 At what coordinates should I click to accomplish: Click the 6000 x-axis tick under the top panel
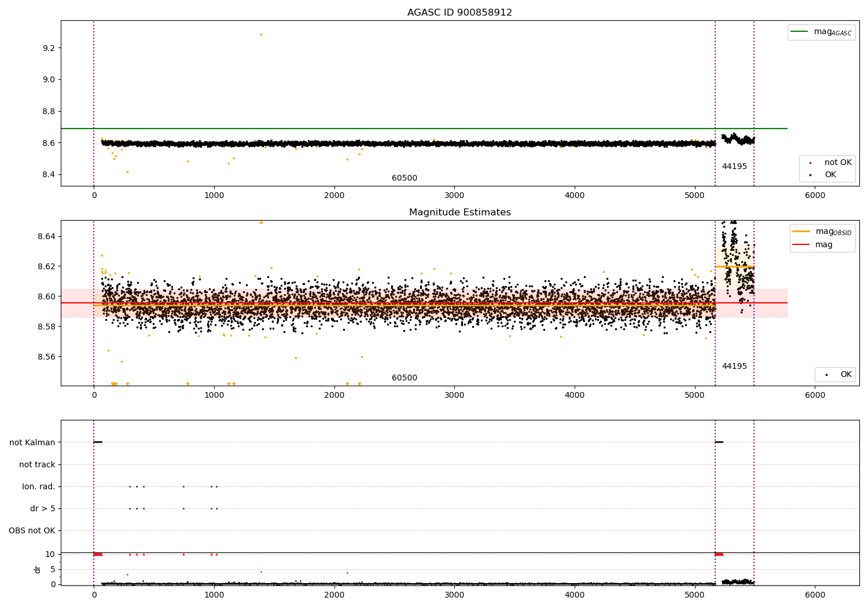click(x=815, y=196)
